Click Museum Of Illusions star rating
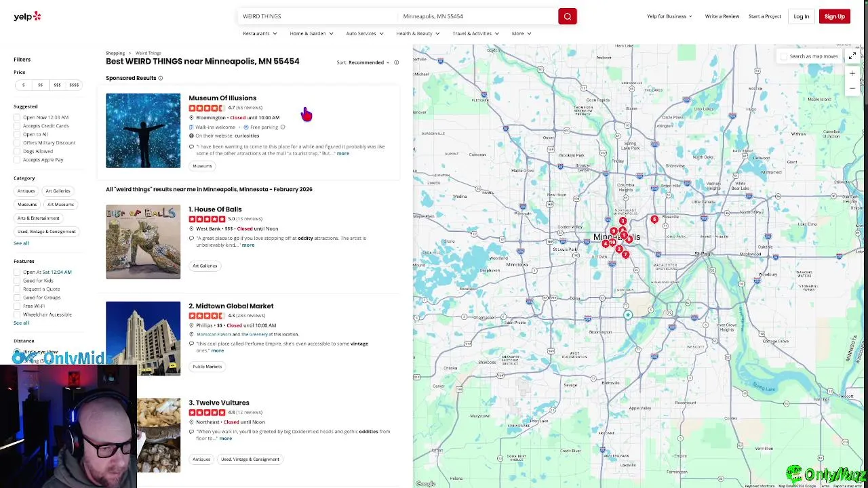The width and height of the screenshot is (868, 488). (206, 108)
